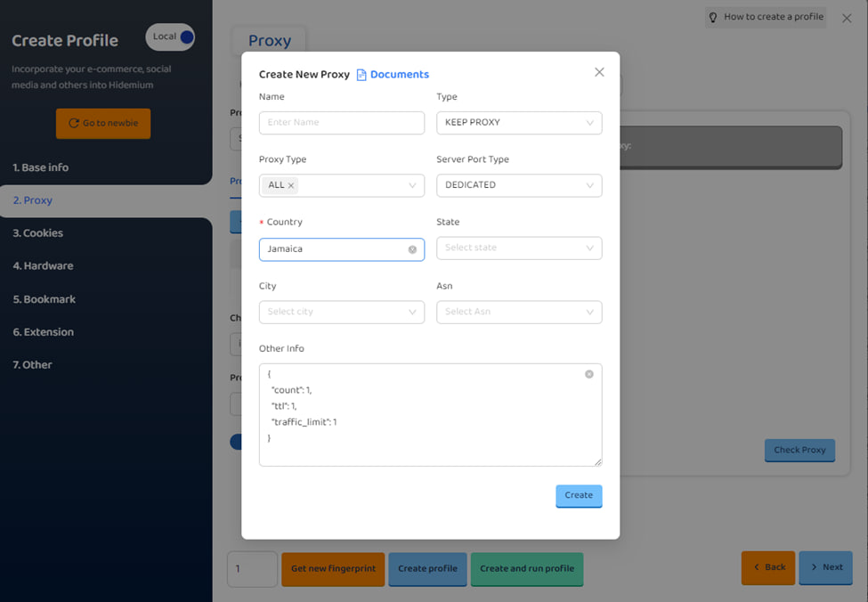The image size is (868, 602).
Task: Open the State dropdown
Action: point(518,248)
